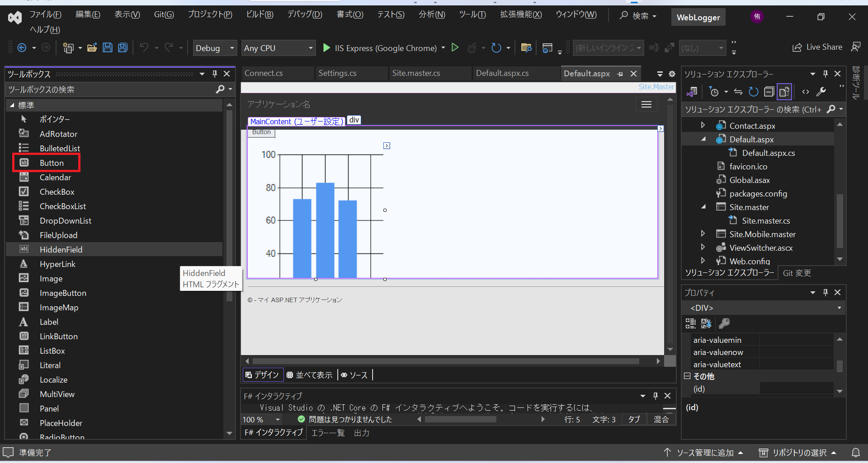This screenshot has height=463, width=868.
Task: Expand the Site.Mobile.master tree node
Action: pyautogui.click(x=703, y=234)
